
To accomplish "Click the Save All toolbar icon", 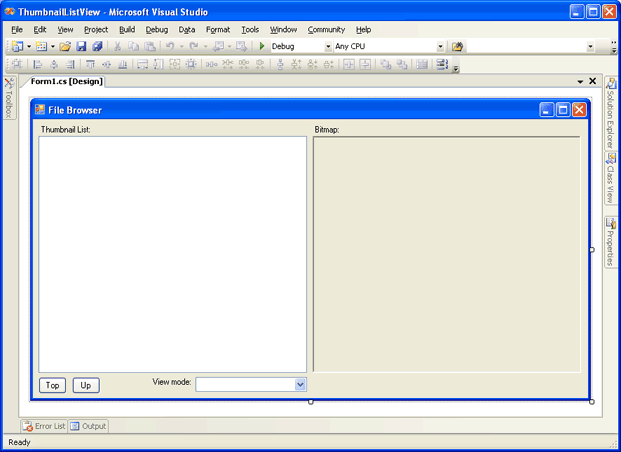I will (97, 47).
